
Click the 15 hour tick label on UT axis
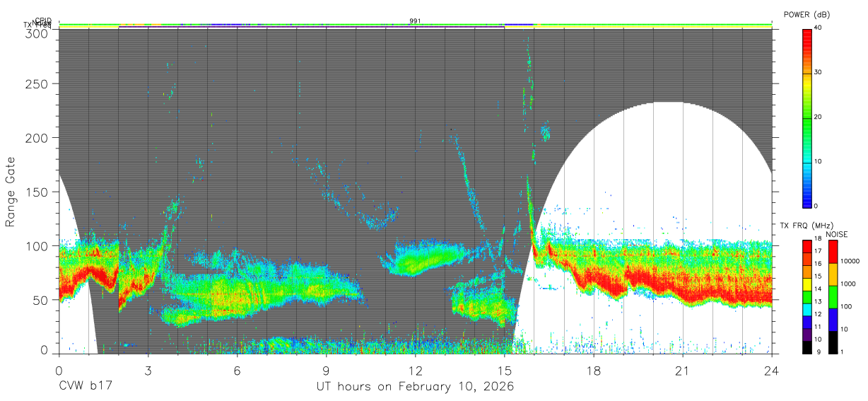pyautogui.click(x=504, y=370)
